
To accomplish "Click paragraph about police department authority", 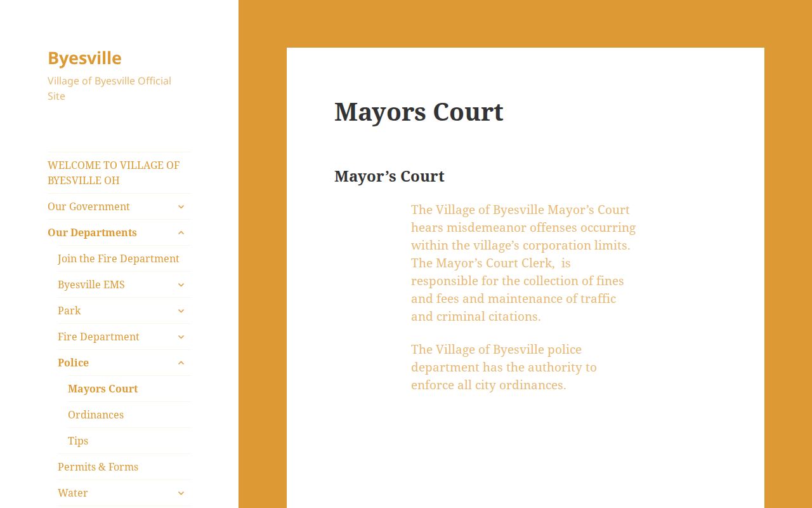I will (504, 367).
